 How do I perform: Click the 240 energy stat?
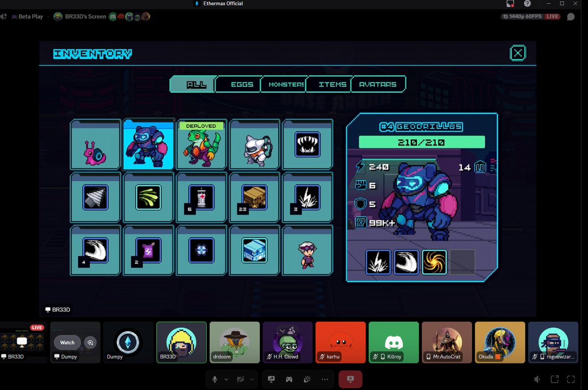click(372, 167)
